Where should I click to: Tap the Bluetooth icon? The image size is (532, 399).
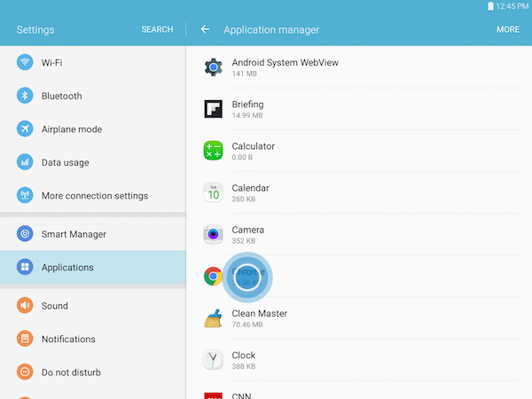click(25, 96)
